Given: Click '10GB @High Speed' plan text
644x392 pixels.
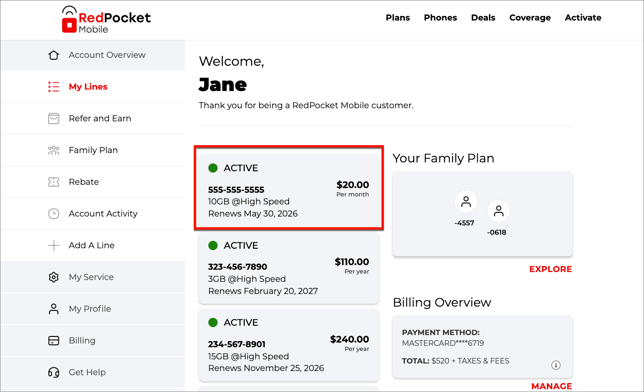Looking at the screenshot, I should click(x=249, y=201).
